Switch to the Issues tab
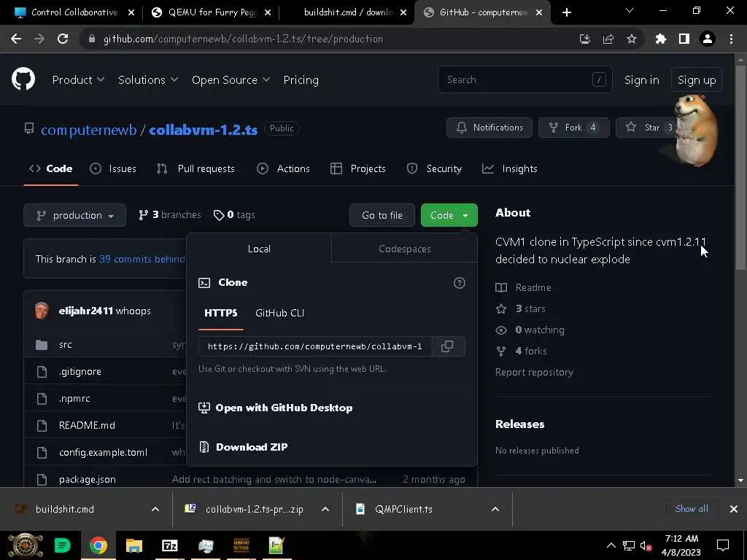This screenshot has height=560, width=747. pyautogui.click(x=113, y=168)
